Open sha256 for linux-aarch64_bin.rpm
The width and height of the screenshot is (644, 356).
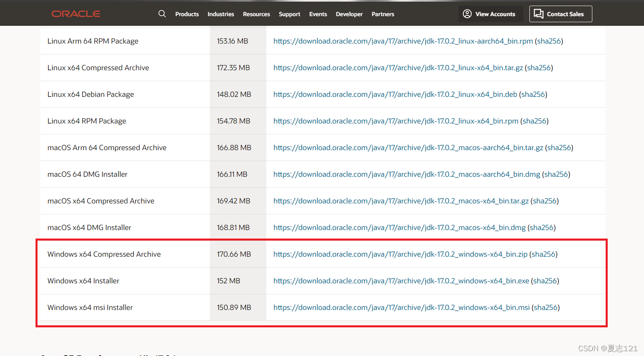pos(549,41)
